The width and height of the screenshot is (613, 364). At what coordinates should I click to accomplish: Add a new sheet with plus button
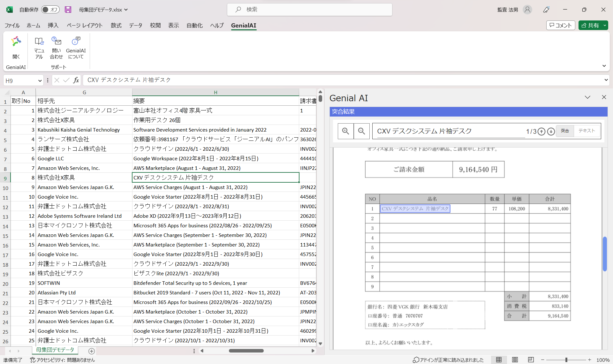click(x=92, y=351)
